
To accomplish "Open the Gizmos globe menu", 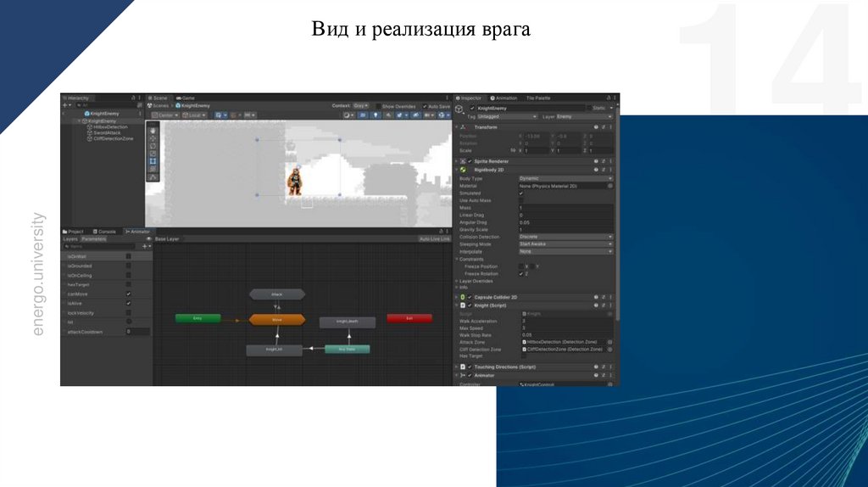I will point(442,115).
